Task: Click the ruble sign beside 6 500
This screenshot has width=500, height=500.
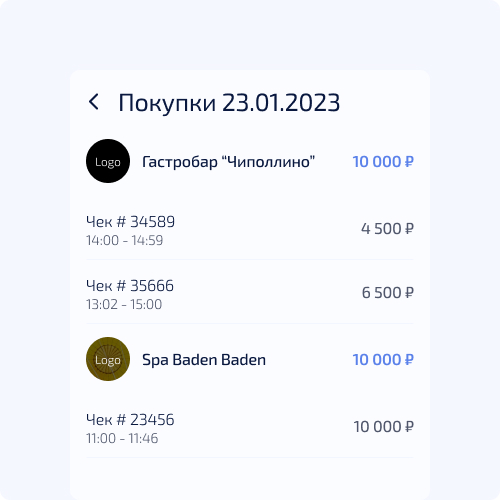Action: click(409, 293)
